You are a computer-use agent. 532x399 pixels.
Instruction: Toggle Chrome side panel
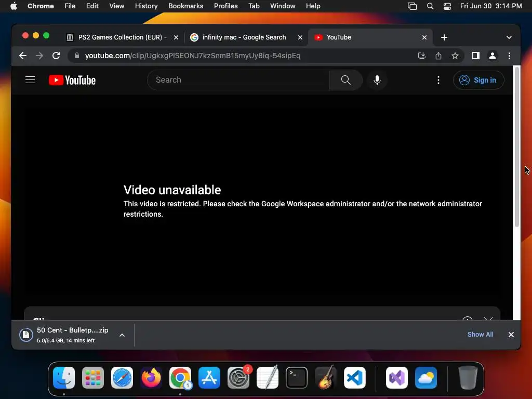476,56
